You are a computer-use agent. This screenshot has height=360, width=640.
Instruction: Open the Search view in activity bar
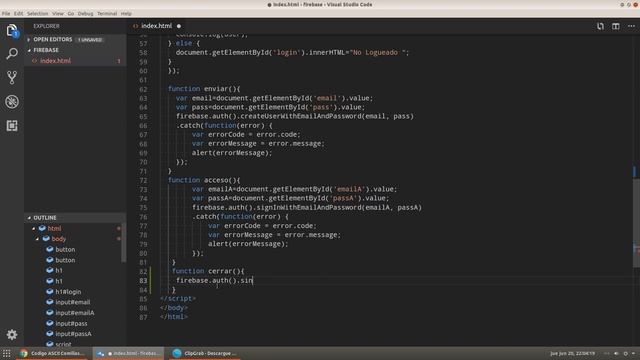12,53
